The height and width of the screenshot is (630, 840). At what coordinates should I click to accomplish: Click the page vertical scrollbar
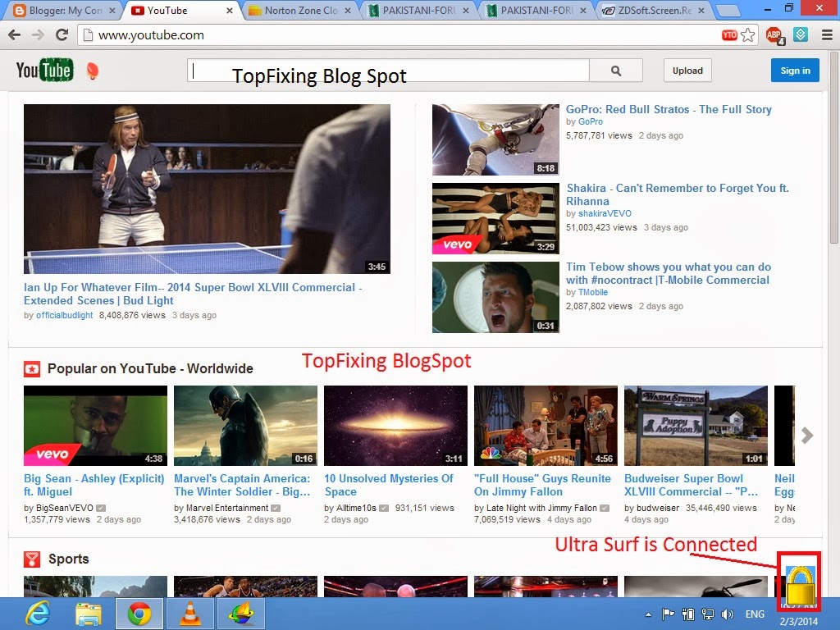834,148
